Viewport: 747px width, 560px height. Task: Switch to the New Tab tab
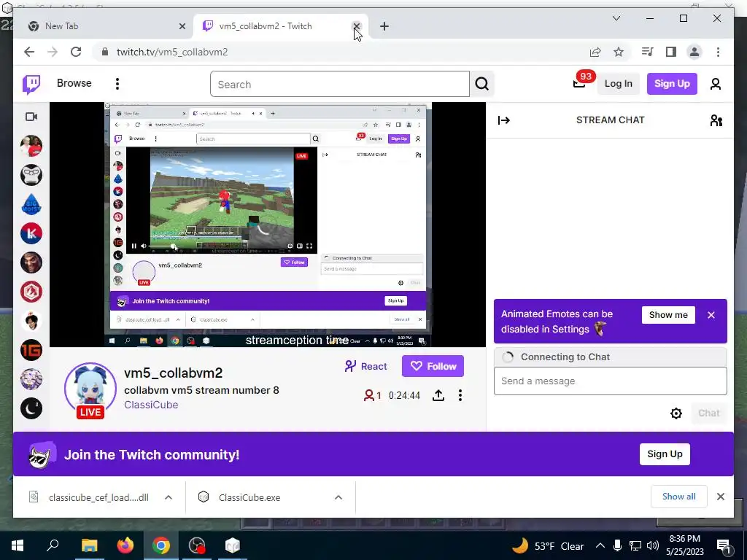click(x=102, y=26)
